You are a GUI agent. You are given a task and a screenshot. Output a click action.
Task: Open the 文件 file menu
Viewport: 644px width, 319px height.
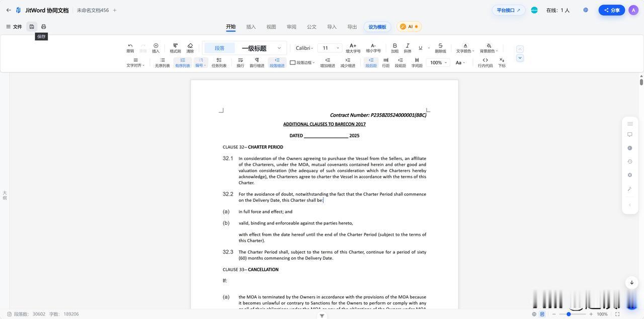click(14, 27)
